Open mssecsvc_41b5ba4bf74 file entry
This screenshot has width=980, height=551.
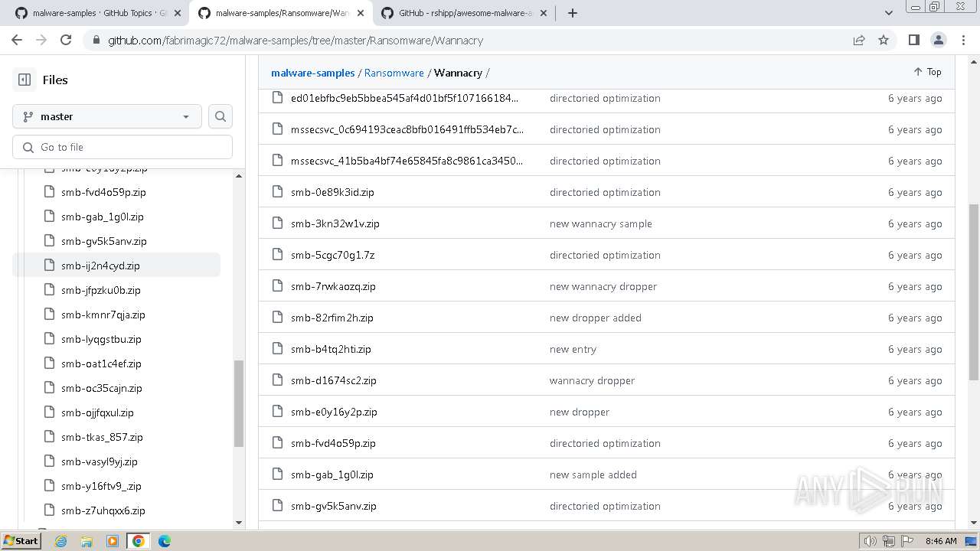(x=407, y=161)
